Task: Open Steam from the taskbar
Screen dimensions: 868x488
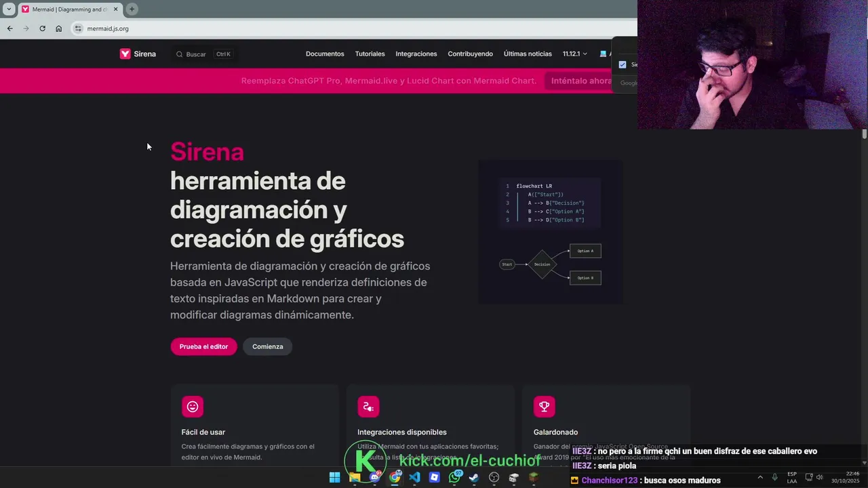Action: pos(474,477)
